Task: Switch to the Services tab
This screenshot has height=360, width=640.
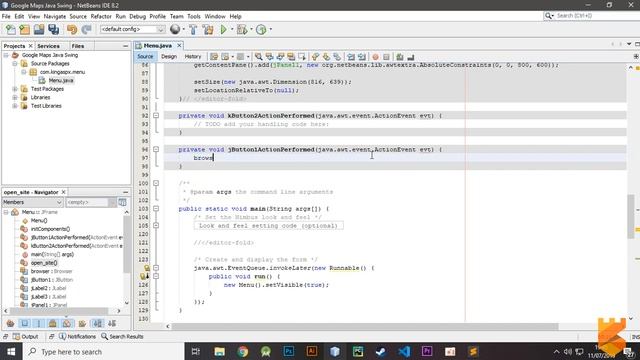Action: coord(48,46)
